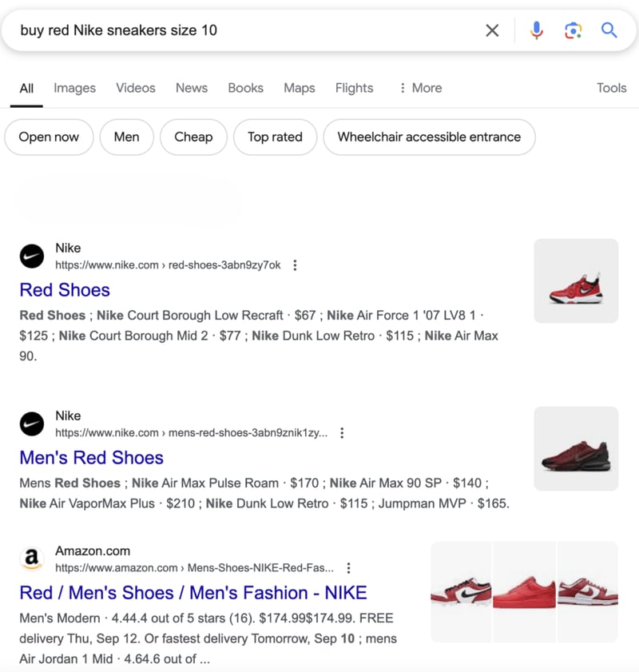The image size is (639, 672).
Task: Click the X to clear the search query
Action: click(492, 30)
